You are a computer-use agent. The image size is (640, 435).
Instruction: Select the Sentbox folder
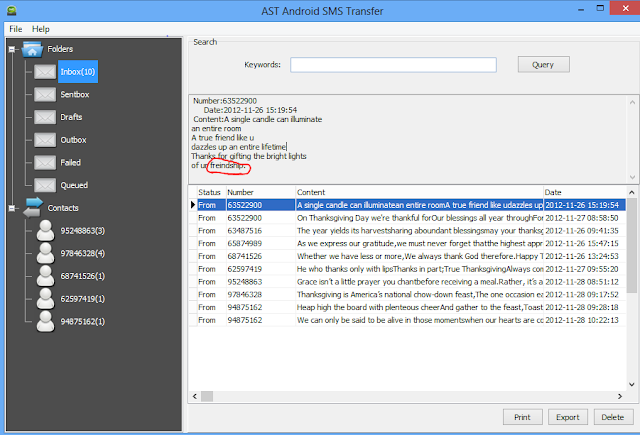point(75,95)
